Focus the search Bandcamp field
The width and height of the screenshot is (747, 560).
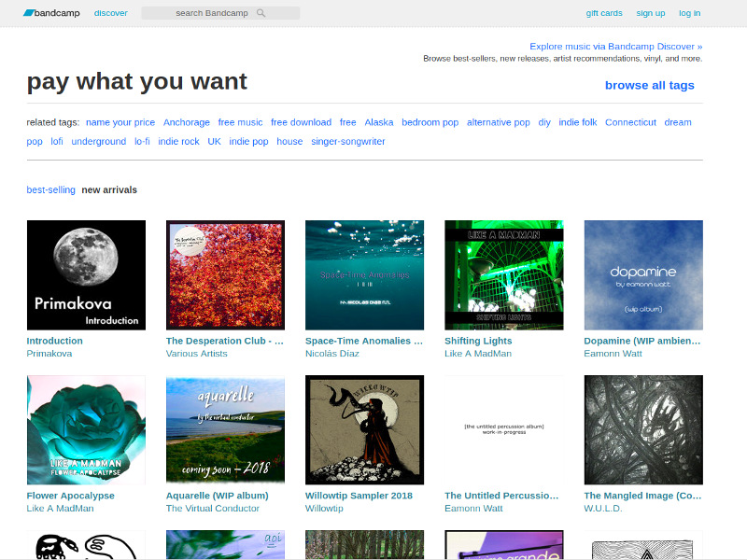click(220, 13)
